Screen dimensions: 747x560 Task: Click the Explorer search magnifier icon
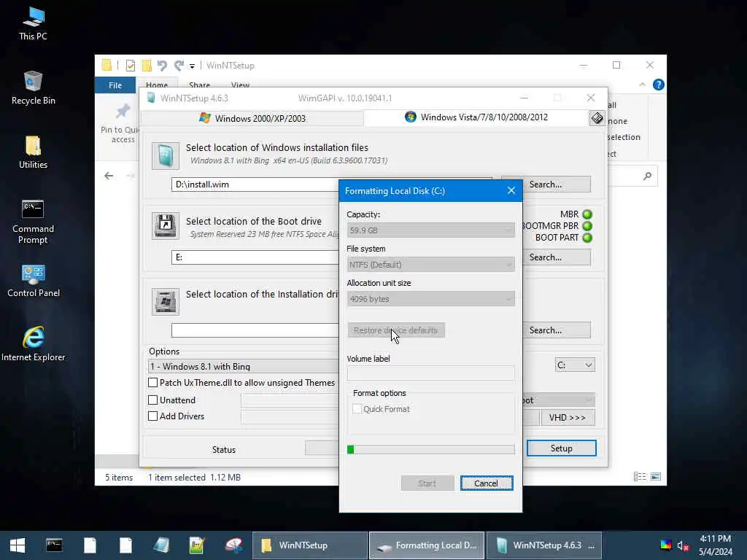[x=647, y=176]
